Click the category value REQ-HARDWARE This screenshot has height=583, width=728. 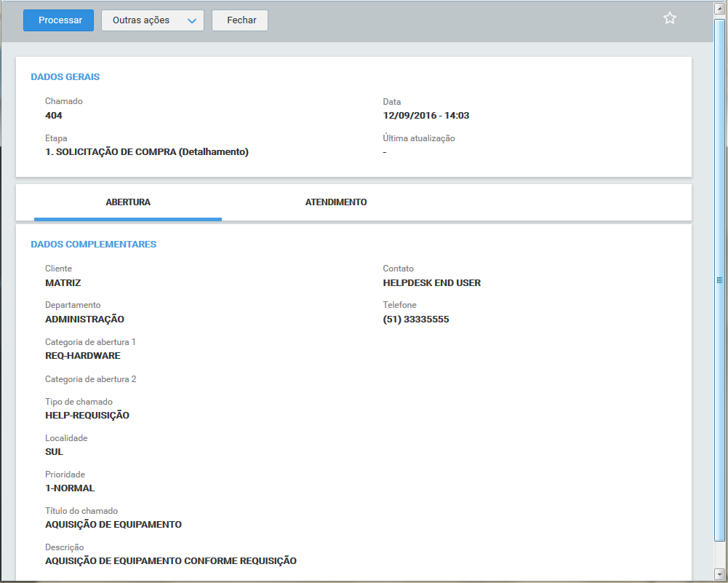click(x=82, y=356)
